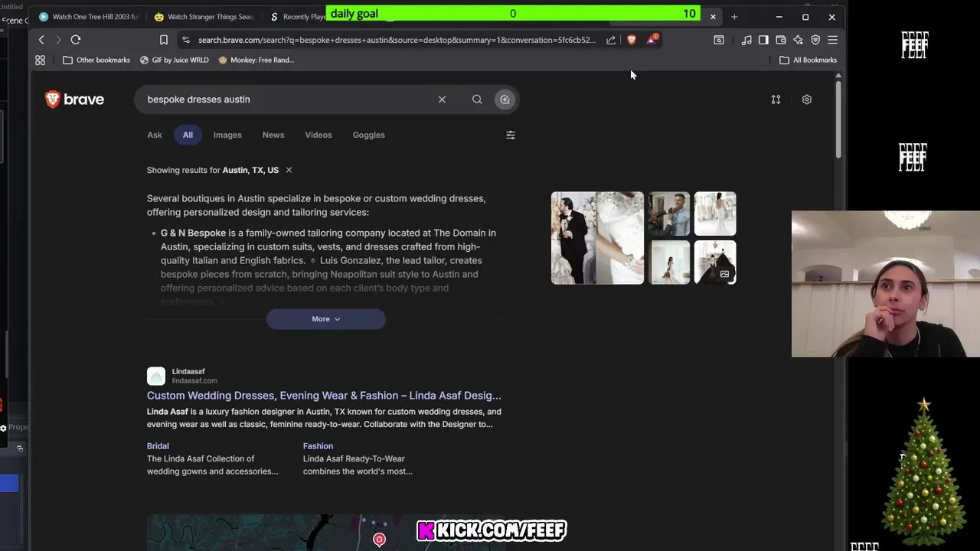
Task: Switch to Videos results
Action: coord(318,135)
